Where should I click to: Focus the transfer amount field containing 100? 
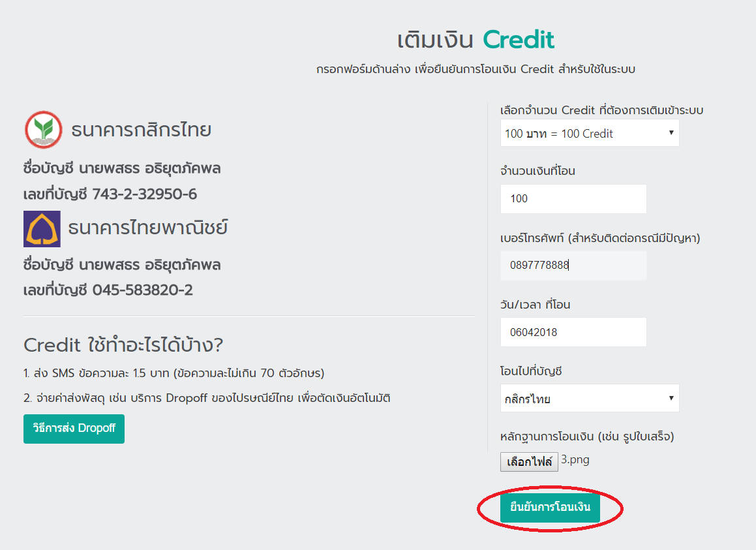click(x=573, y=199)
